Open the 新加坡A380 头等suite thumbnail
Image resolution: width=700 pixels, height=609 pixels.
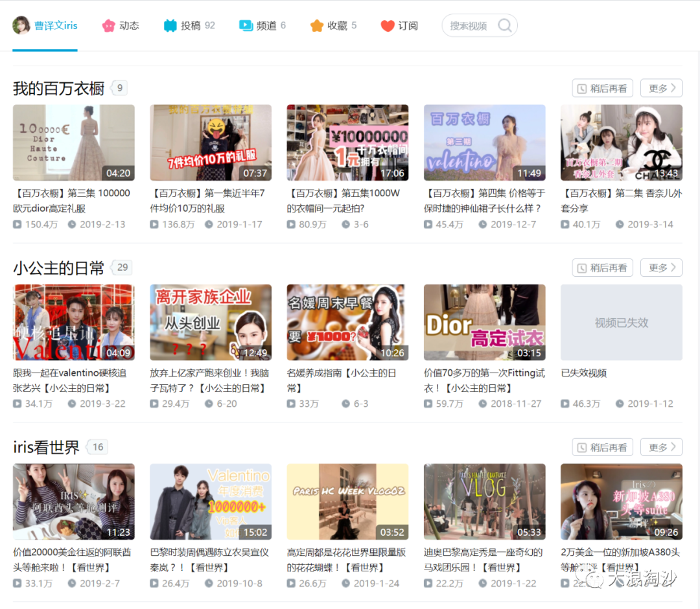[x=622, y=501]
